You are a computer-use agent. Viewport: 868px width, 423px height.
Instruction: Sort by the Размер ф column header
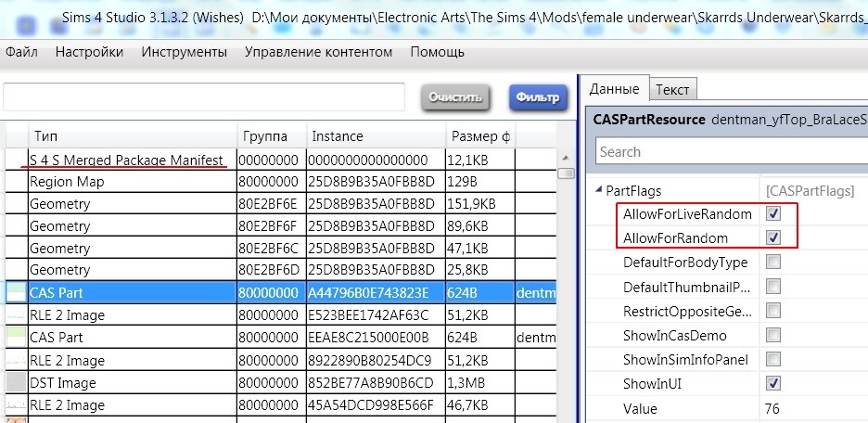tap(480, 135)
